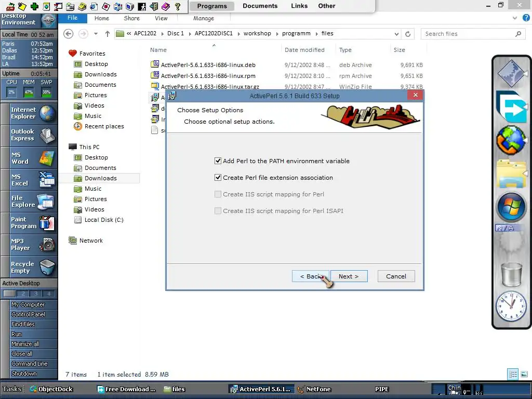Switch to the large icons view toggle in the status bar
This screenshot has width=532, height=399.
point(524,374)
